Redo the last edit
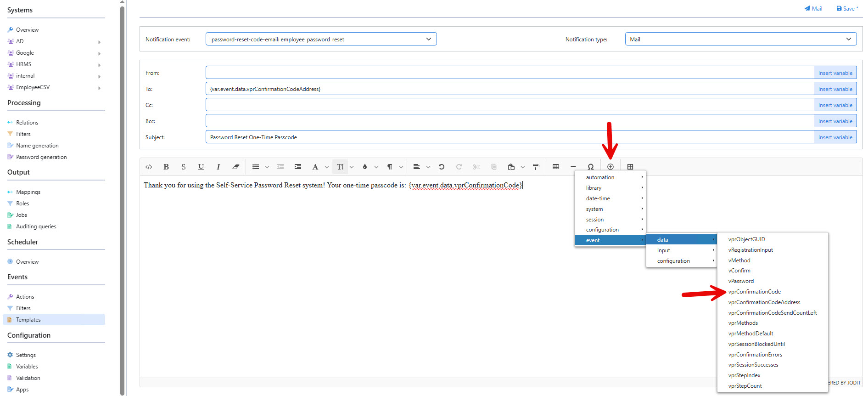The image size is (868, 396). tap(459, 167)
